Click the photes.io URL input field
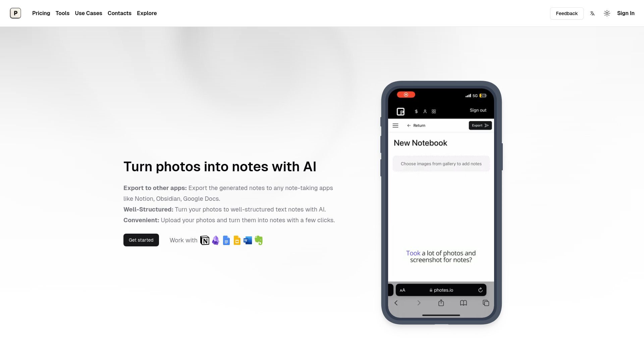Screen dimensions: 644x362 (441, 290)
